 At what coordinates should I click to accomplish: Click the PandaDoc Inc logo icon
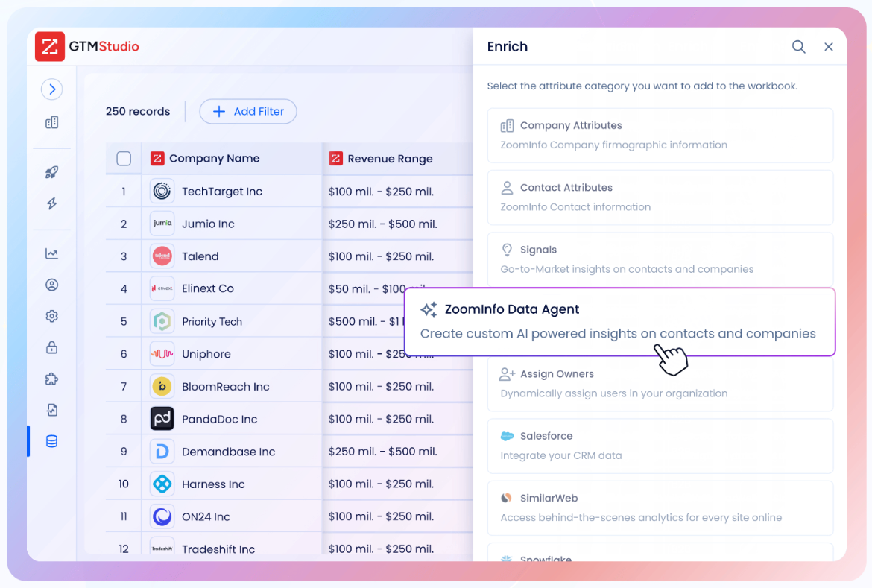pos(162,419)
